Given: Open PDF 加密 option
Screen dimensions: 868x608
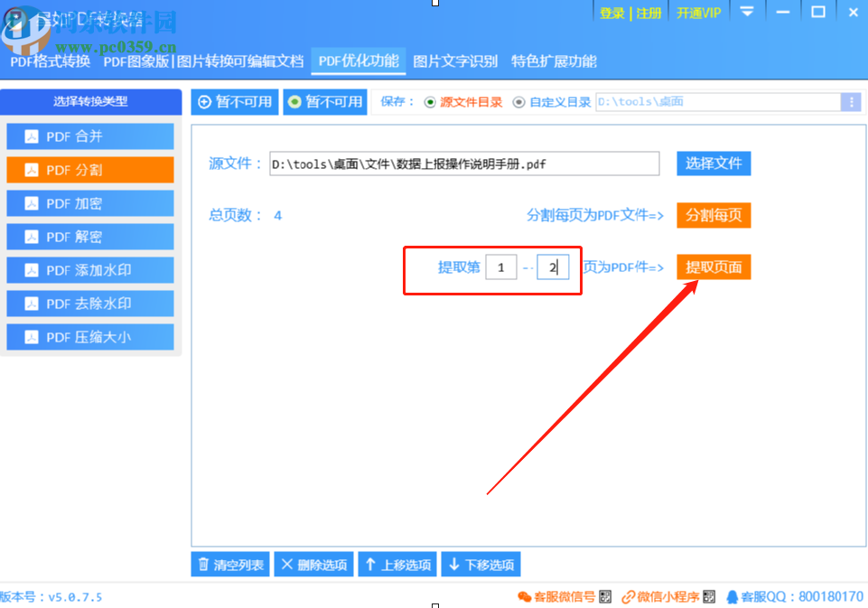Looking at the screenshot, I should coord(90,203).
